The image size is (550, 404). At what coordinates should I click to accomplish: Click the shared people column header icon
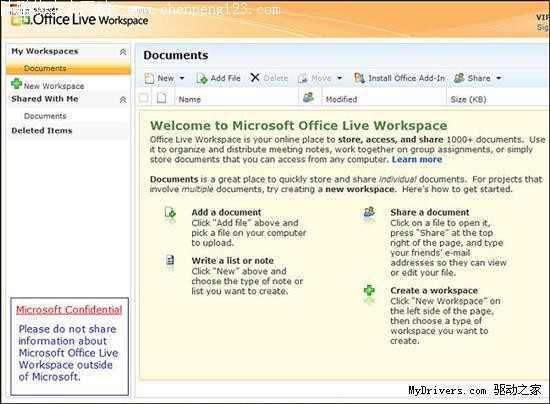coord(308,97)
